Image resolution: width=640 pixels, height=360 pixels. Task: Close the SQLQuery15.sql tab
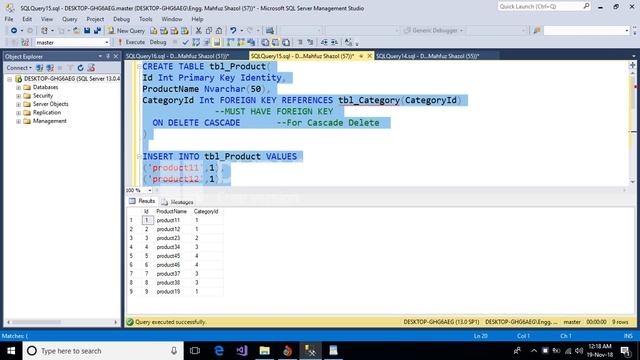pos(370,56)
